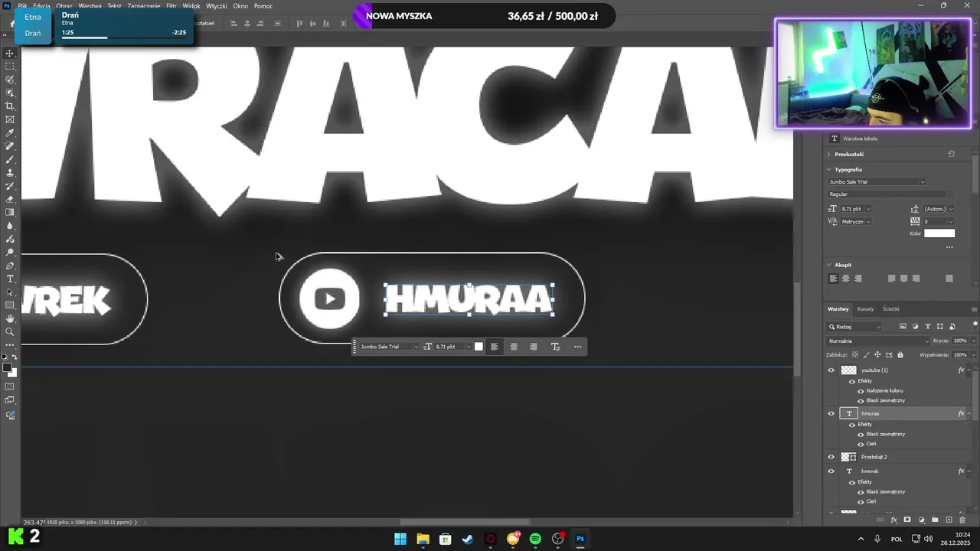This screenshot has width=980, height=551.
Task: Select the Crop tool
Action: pyautogui.click(x=10, y=106)
